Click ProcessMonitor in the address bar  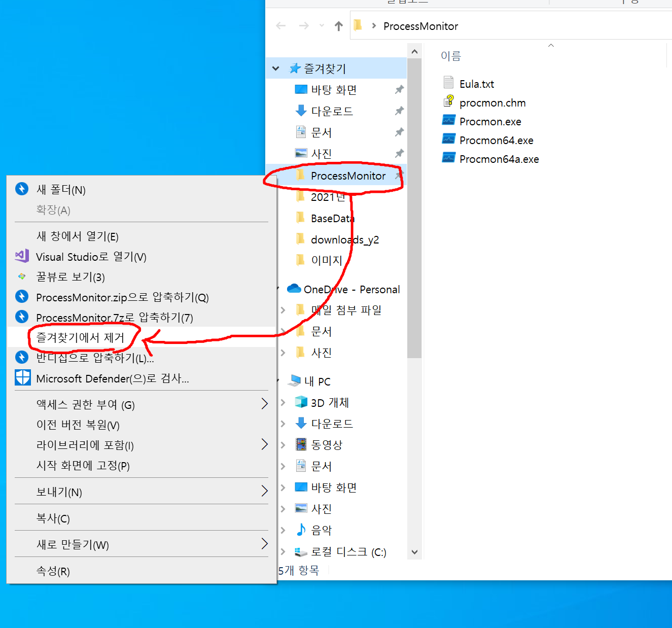coord(420,26)
